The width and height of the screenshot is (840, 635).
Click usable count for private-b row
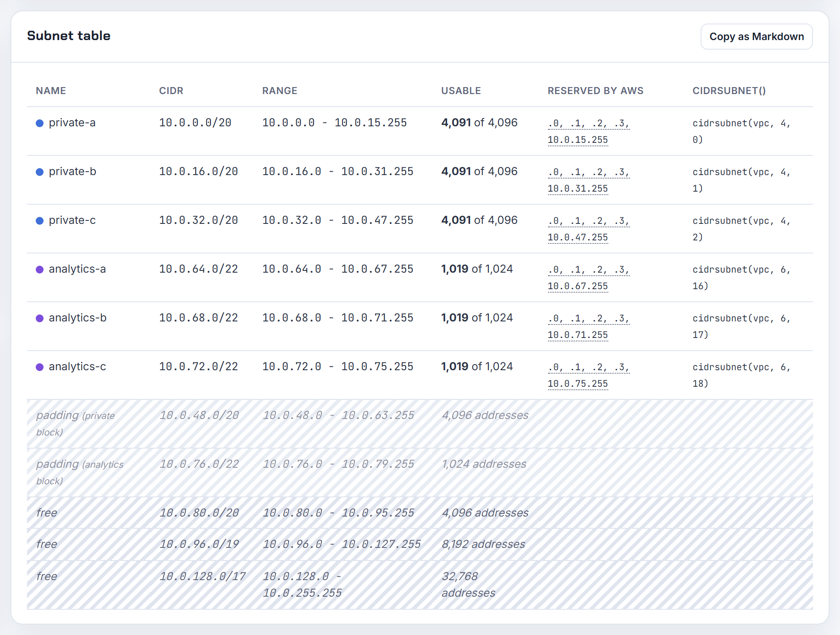(479, 172)
